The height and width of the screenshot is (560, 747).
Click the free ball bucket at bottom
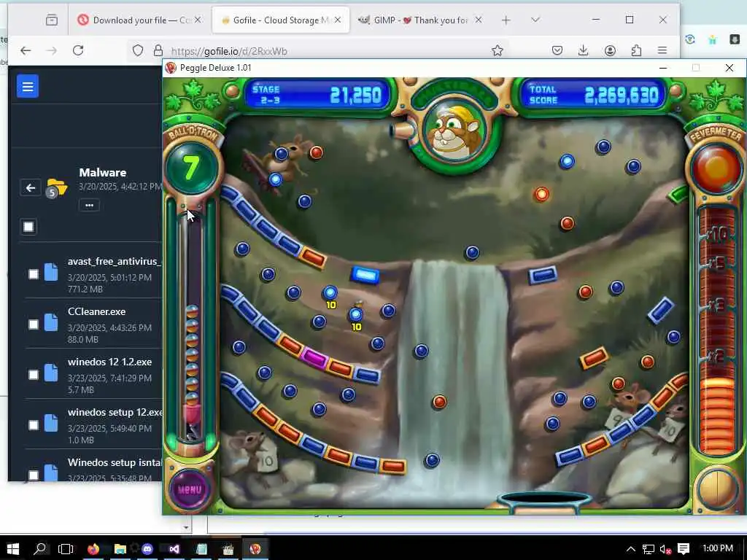pyautogui.click(x=544, y=502)
